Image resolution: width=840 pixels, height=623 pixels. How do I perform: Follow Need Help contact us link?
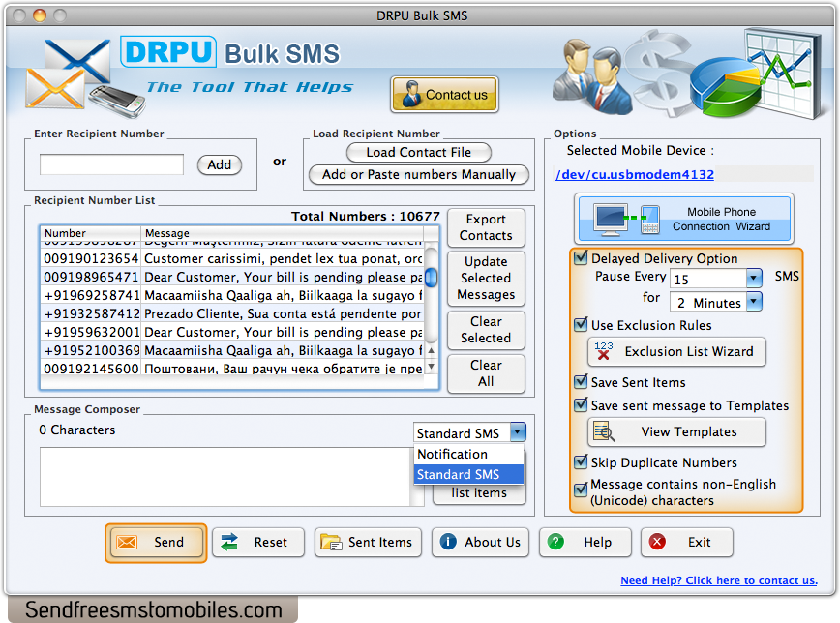(x=719, y=580)
